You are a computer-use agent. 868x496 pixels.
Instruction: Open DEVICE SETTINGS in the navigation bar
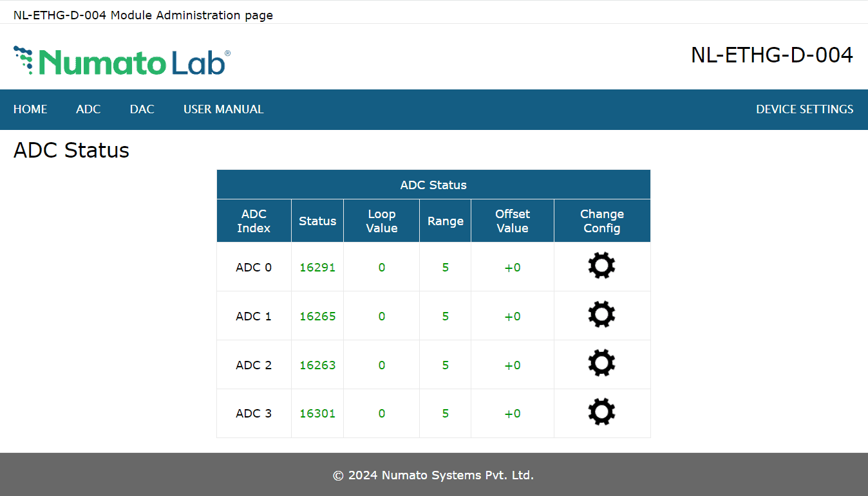tap(804, 109)
